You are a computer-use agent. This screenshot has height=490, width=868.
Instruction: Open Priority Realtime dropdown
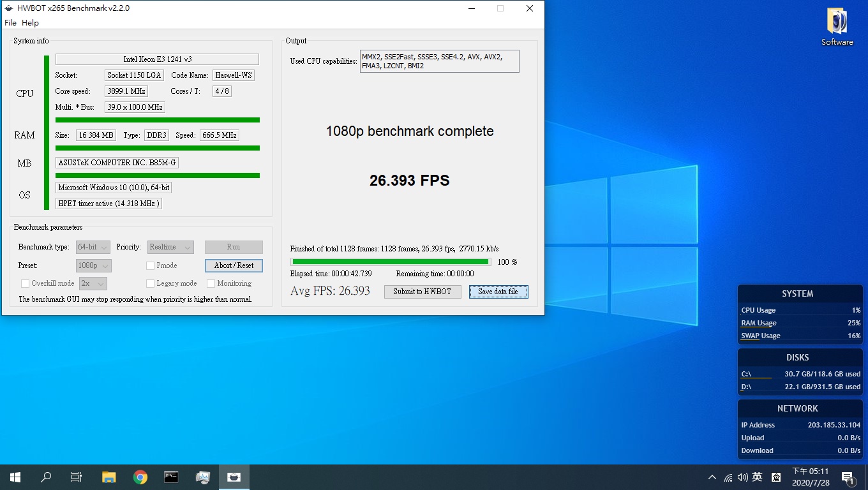(x=170, y=247)
